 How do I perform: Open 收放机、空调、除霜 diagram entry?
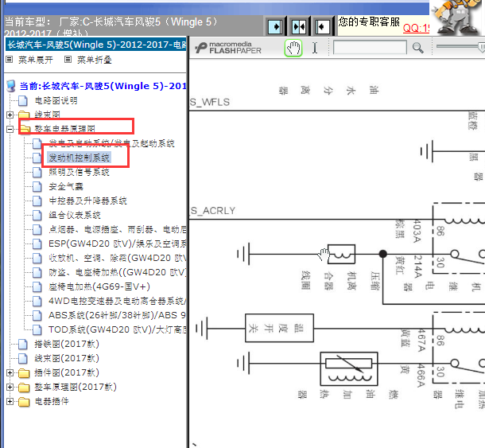[118, 258]
